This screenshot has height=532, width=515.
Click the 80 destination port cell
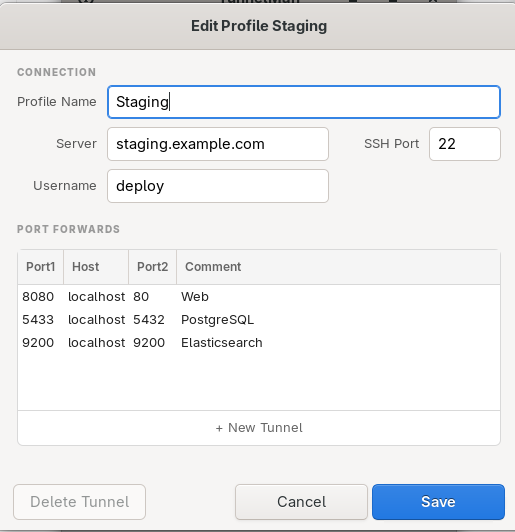click(141, 297)
